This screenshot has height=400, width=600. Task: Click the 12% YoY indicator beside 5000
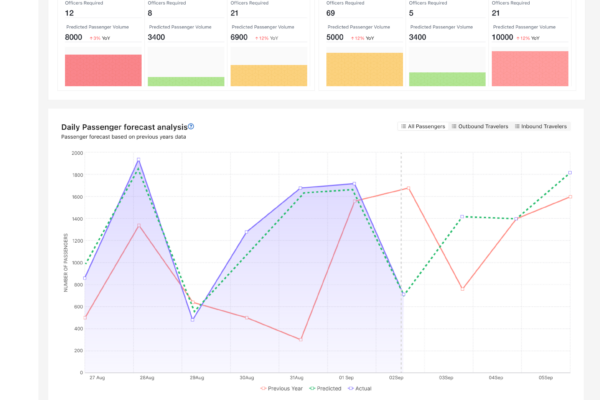(362, 38)
